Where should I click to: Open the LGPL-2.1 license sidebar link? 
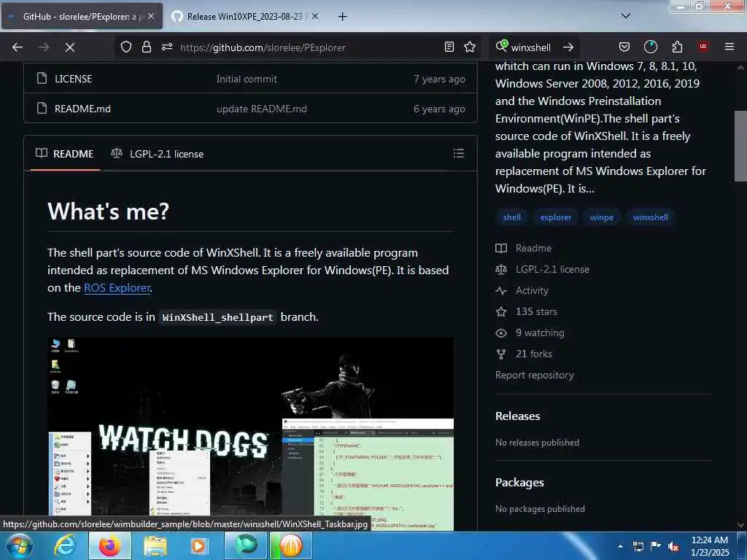coord(542,269)
